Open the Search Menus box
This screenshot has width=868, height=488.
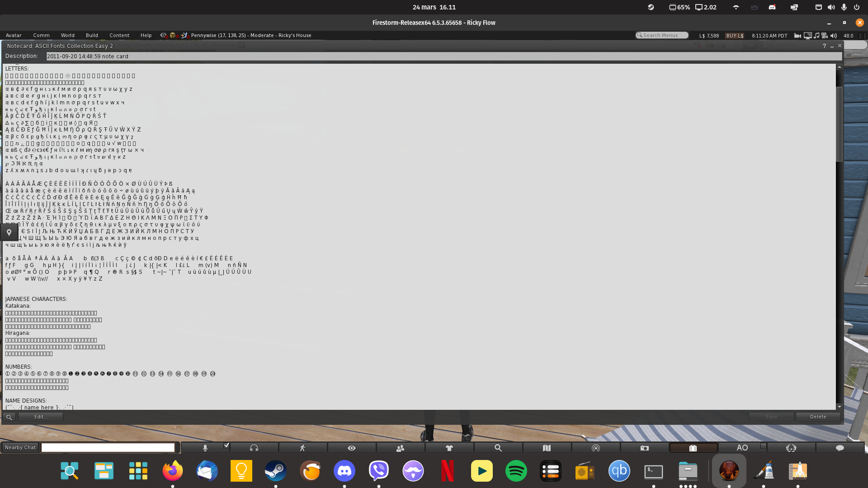point(661,35)
